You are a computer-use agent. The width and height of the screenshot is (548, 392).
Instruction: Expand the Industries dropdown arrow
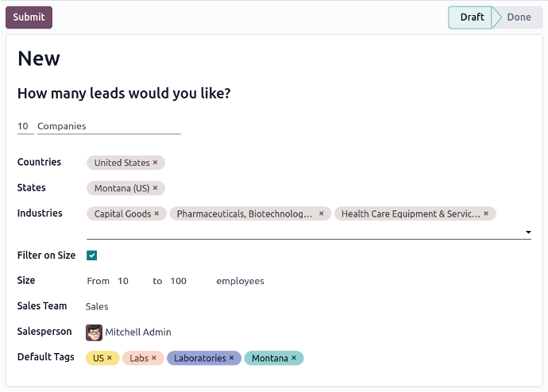[x=528, y=233]
